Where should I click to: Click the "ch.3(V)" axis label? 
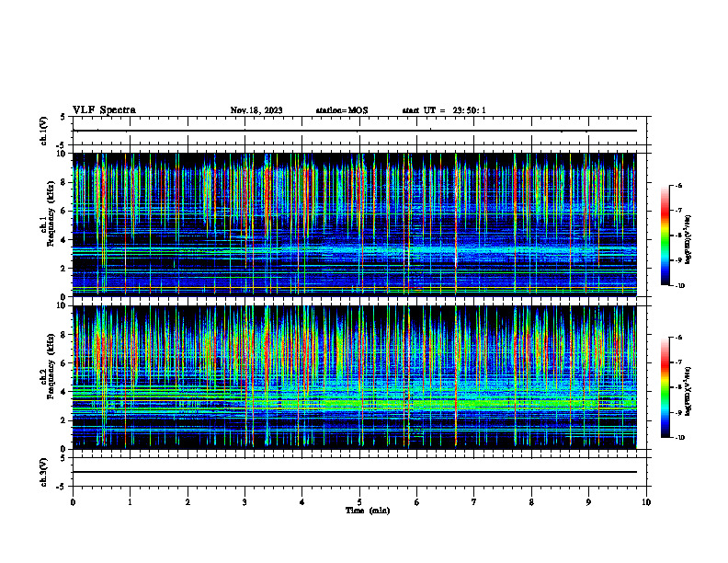[x=44, y=473]
